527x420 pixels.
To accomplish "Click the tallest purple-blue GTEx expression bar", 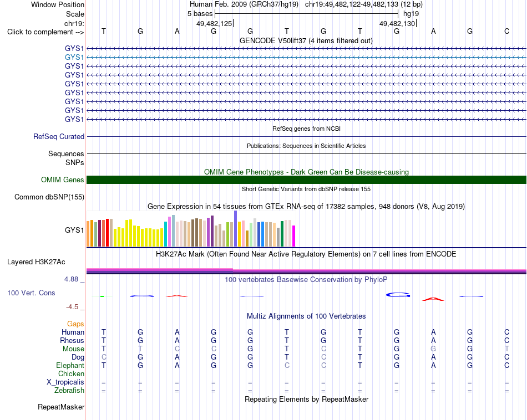I will point(236,229).
